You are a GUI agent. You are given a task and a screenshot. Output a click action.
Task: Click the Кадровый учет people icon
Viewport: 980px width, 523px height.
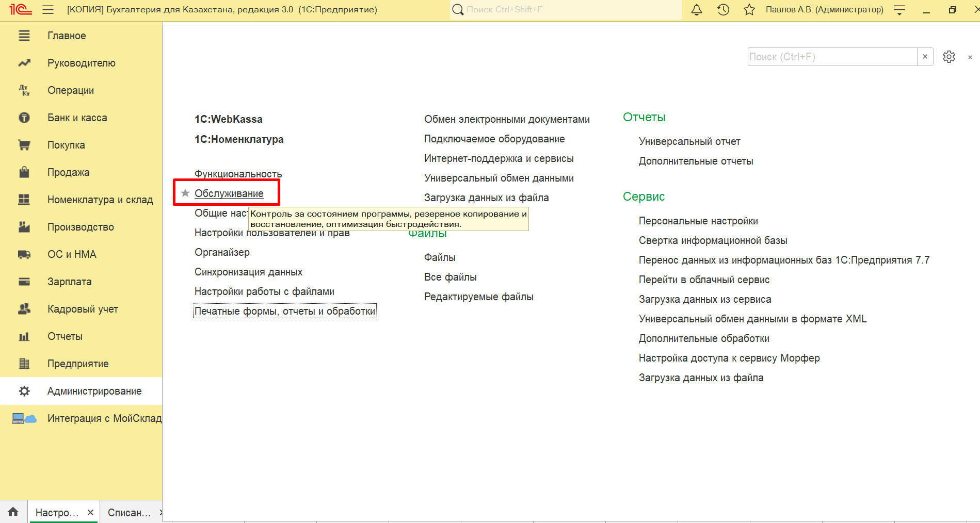click(x=24, y=309)
